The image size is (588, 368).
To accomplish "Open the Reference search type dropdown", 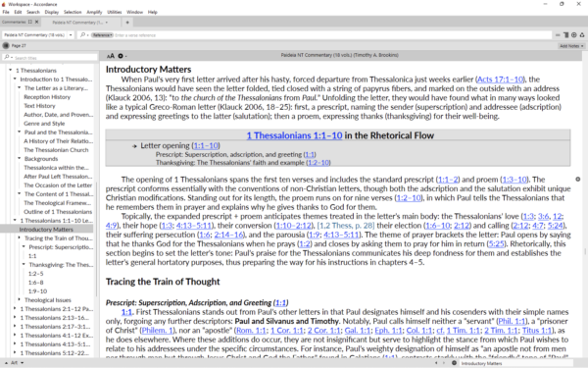I will (102, 35).
